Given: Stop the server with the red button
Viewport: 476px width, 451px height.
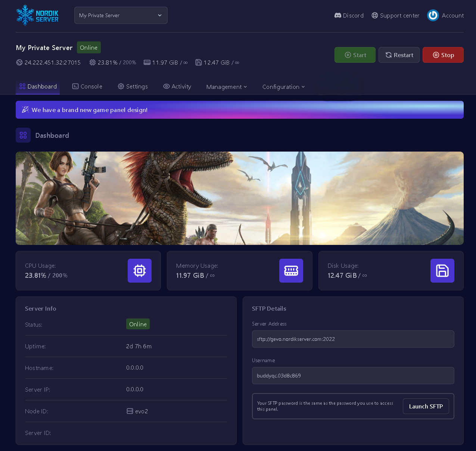Looking at the screenshot, I should click(443, 55).
